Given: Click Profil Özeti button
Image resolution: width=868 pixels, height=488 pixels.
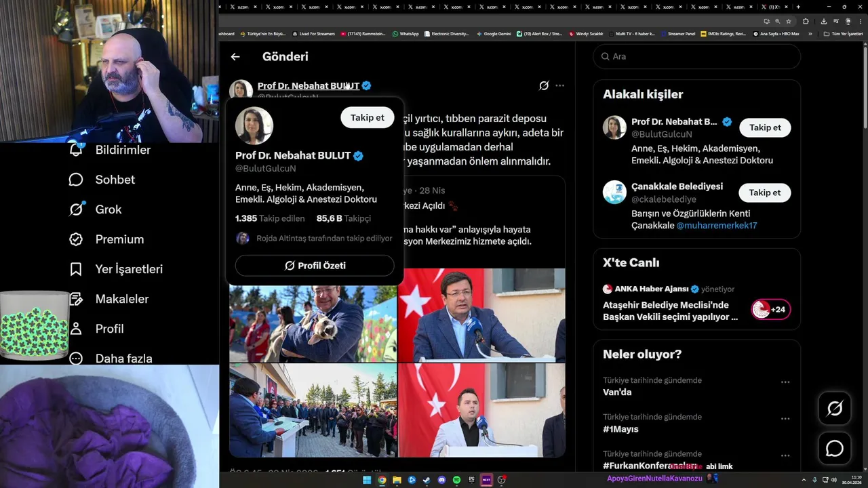Looking at the screenshot, I should (315, 266).
